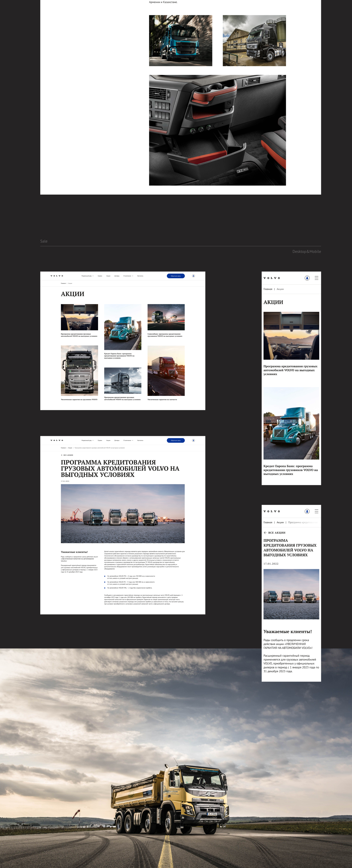Click Все акции back link on the desktop article page

[67, 455]
